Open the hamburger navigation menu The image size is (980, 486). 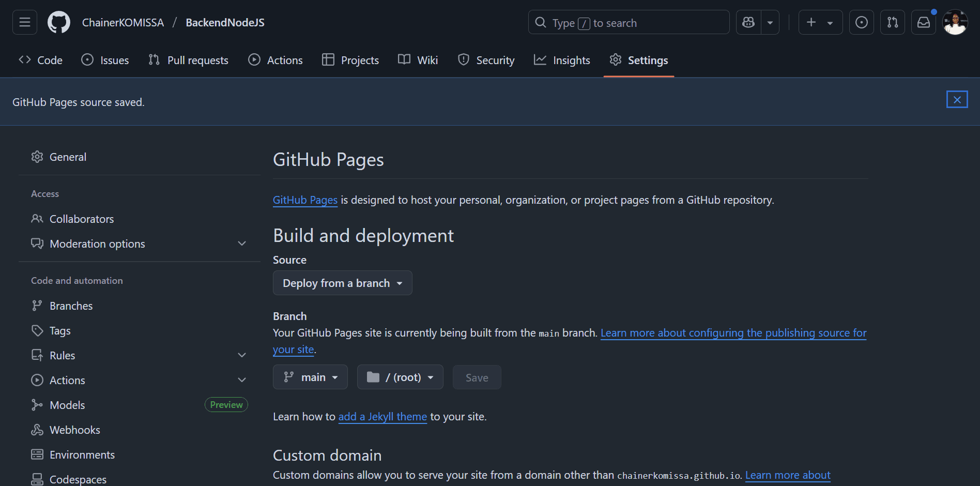(24, 22)
